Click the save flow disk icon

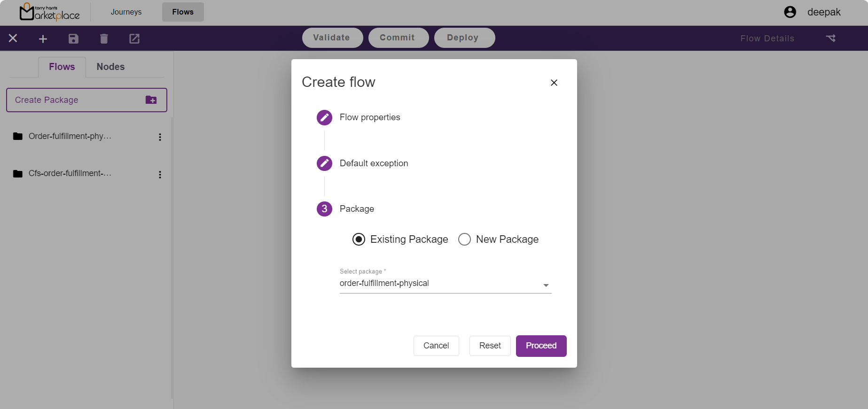[x=73, y=39]
